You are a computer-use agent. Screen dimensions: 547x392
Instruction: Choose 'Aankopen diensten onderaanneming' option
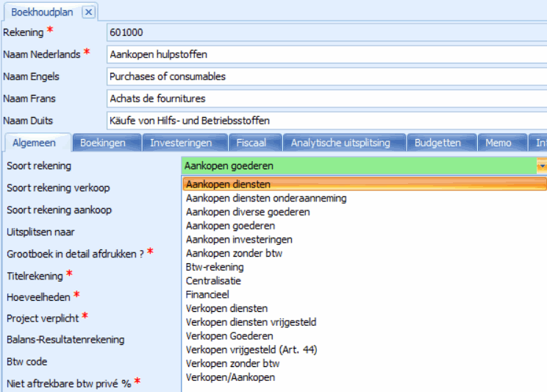pos(266,198)
